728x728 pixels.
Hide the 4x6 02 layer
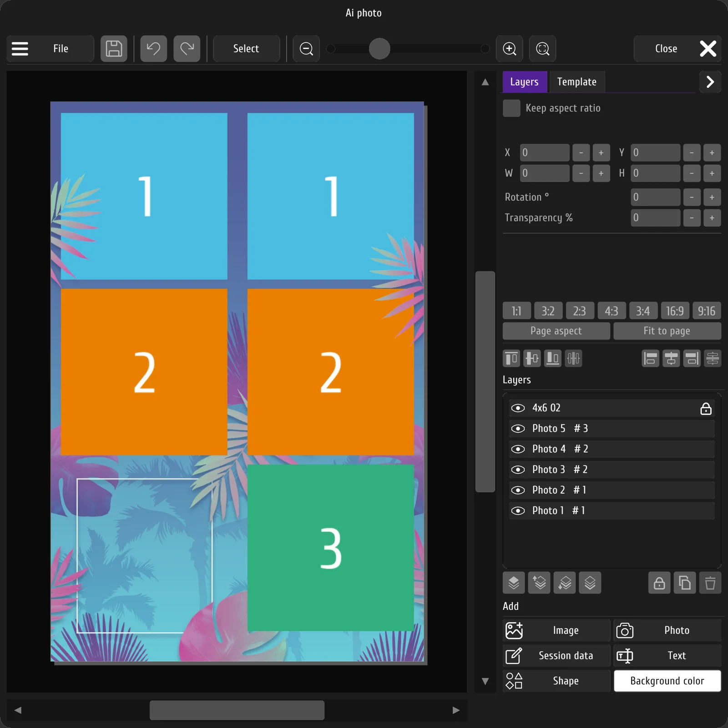(x=518, y=408)
